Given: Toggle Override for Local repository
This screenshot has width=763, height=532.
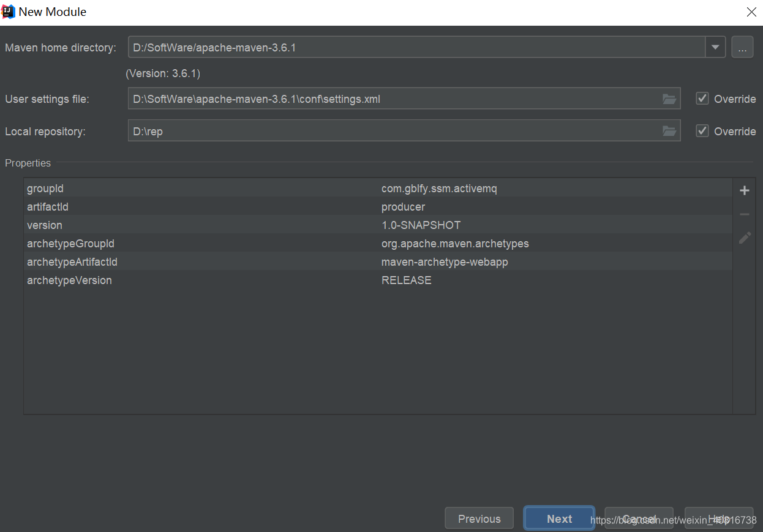Looking at the screenshot, I should [702, 131].
